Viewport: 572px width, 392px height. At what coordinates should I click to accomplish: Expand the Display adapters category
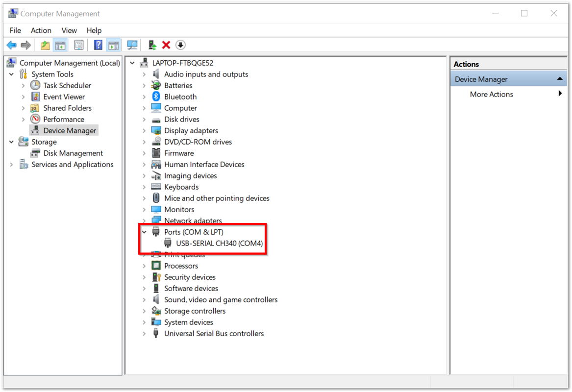click(144, 130)
